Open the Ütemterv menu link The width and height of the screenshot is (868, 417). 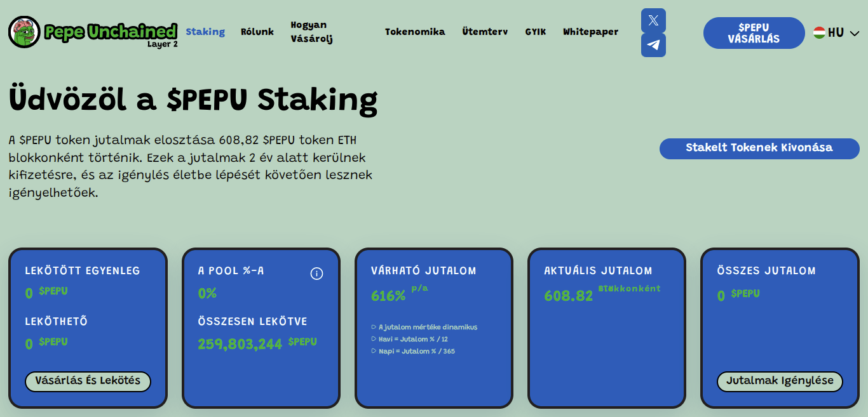point(485,32)
